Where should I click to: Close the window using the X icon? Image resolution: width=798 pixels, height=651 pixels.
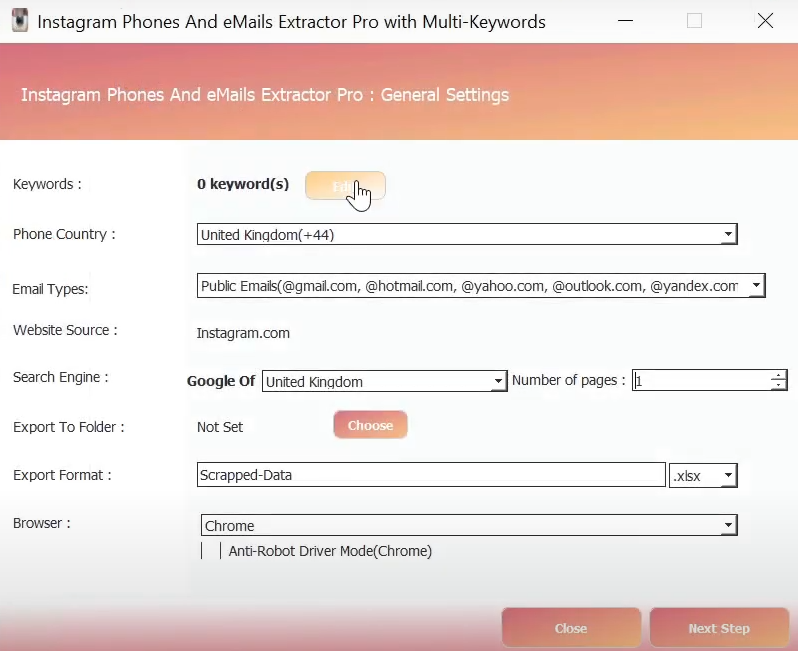(765, 21)
